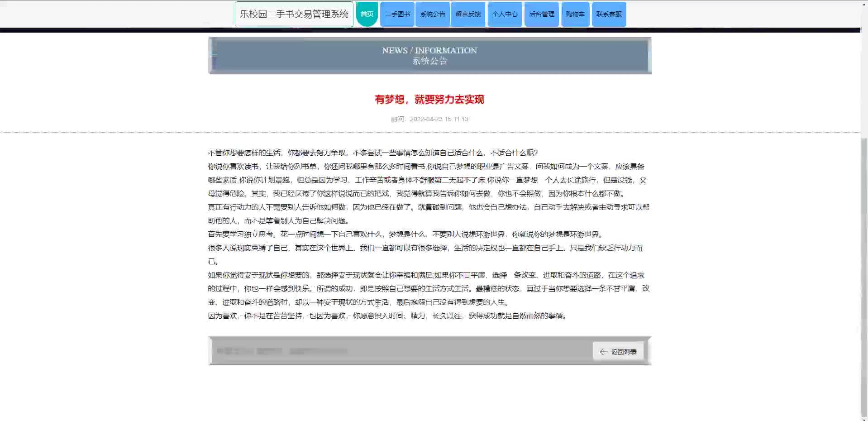Click the paragraph beginning 你说你喜欢读书

tap(427, 180)
